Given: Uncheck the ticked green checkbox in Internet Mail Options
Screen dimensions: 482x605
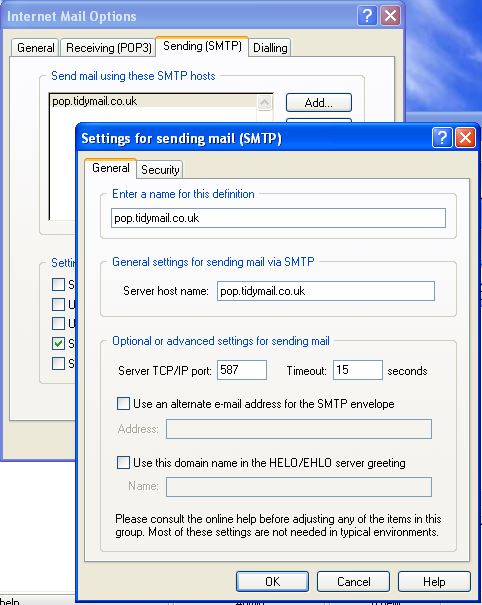Looking at the screenshot, I should click(58, 343).
